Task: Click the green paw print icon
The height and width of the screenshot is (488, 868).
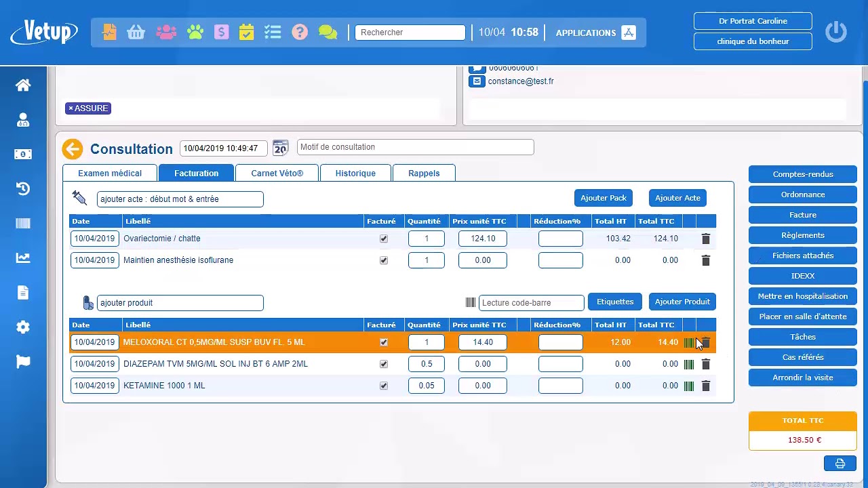Action: coord(195,33)
